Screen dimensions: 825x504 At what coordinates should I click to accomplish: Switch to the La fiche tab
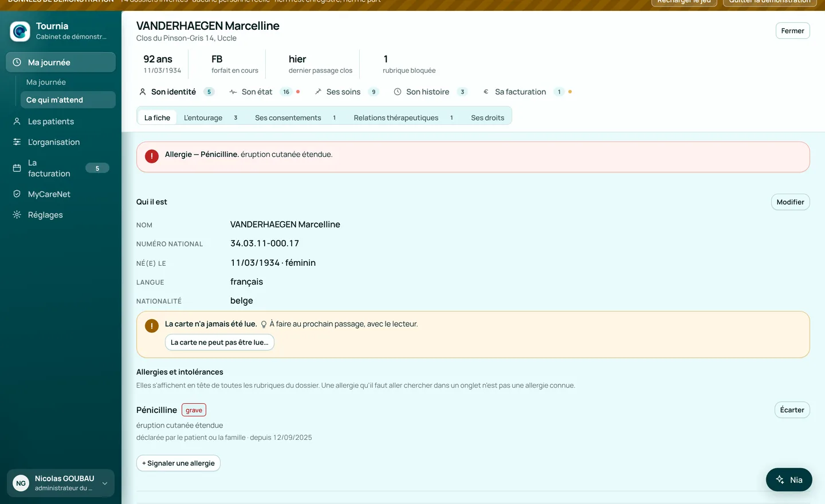click(x=157, y=118)
